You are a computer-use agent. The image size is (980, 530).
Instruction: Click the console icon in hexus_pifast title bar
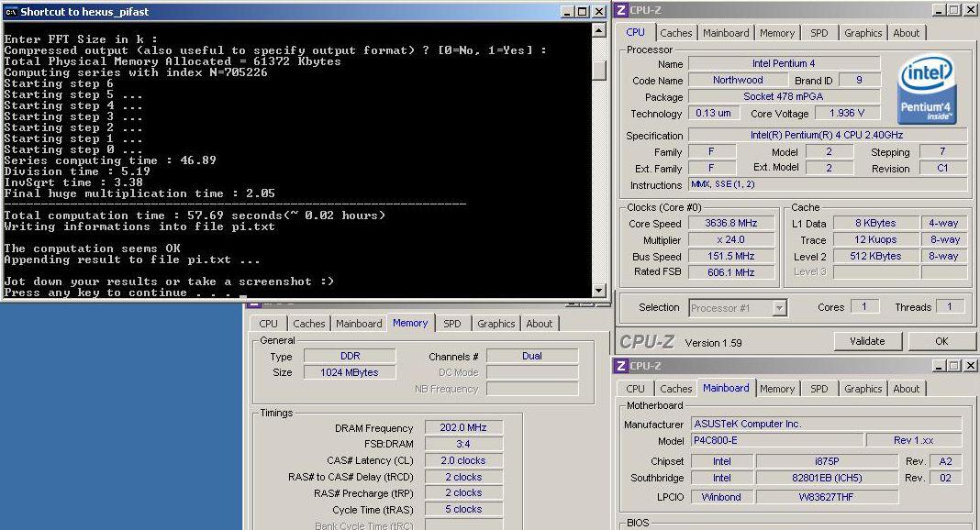[x=11, y=11]
